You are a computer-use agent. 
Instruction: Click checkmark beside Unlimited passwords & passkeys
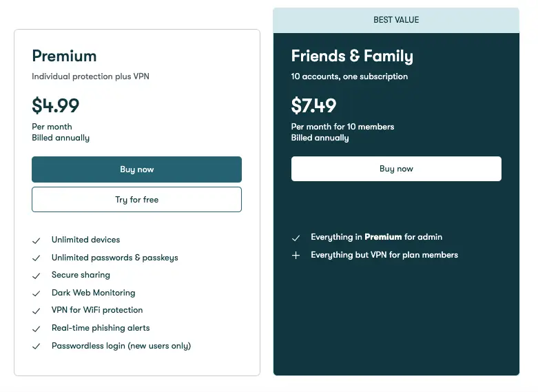pos(36,258)
